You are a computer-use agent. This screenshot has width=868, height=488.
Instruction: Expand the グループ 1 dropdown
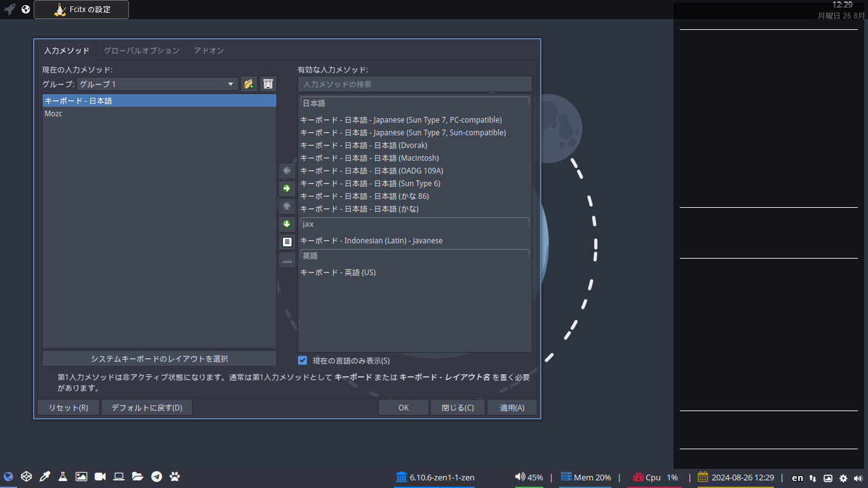[x=158, y=84]
